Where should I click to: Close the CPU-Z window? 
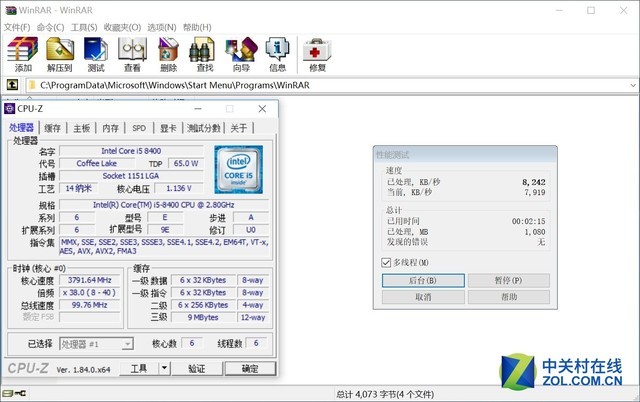point(262,109)
